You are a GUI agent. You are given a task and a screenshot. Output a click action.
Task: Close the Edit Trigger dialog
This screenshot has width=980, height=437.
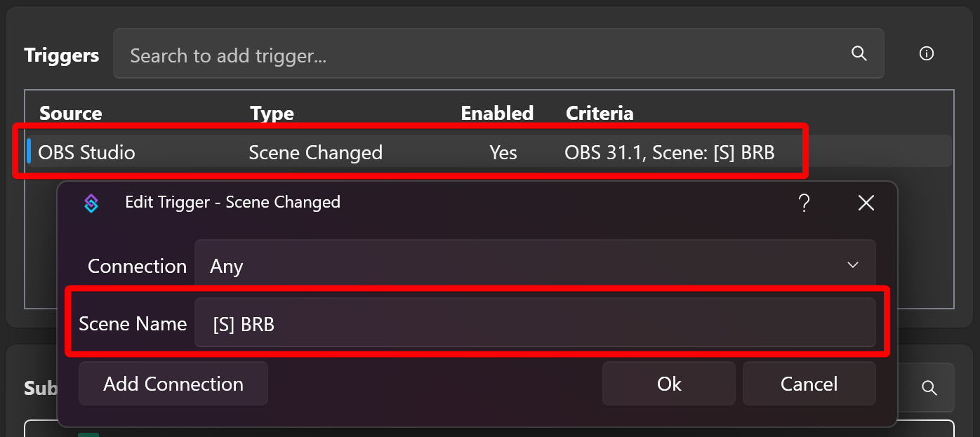(x=866, y=203)
